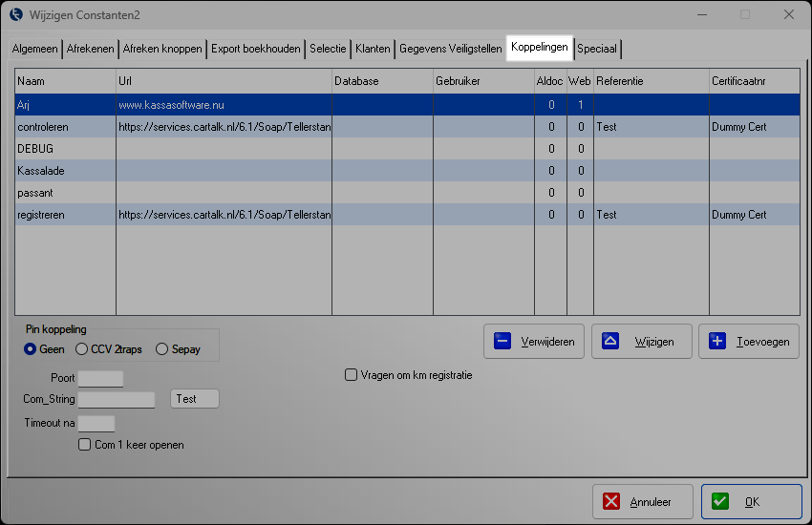This screenshot has width=812, height=525.
Task: Switch to the Algemeen tab
Action: tap(35, 48)
